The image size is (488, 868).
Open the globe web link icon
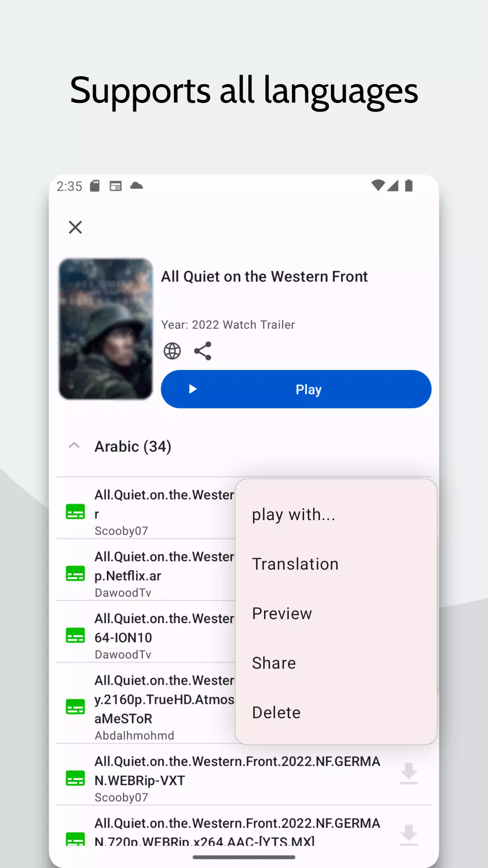pos(172,351)
